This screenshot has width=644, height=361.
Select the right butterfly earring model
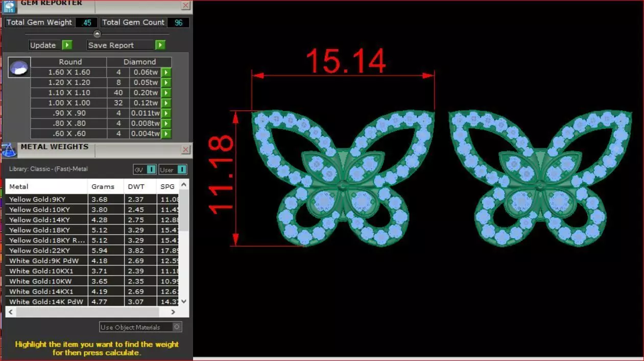pos(540,178)
